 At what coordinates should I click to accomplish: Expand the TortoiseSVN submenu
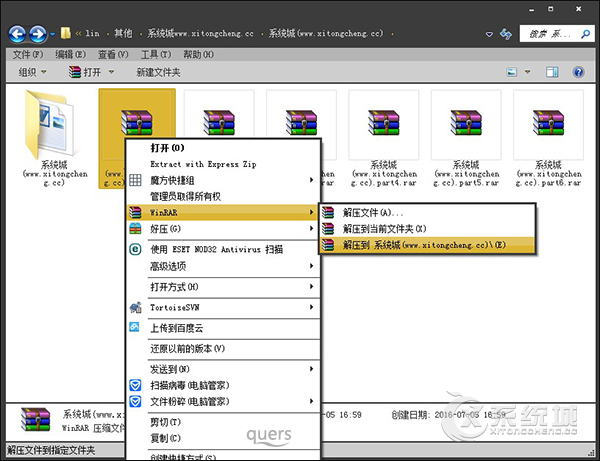(223, 307)
